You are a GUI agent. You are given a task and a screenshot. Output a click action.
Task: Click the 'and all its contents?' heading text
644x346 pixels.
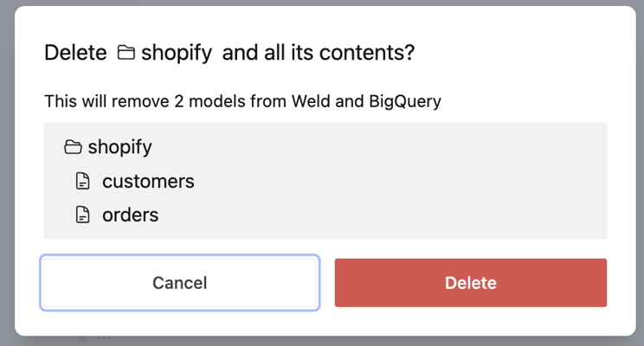point(319,53)
